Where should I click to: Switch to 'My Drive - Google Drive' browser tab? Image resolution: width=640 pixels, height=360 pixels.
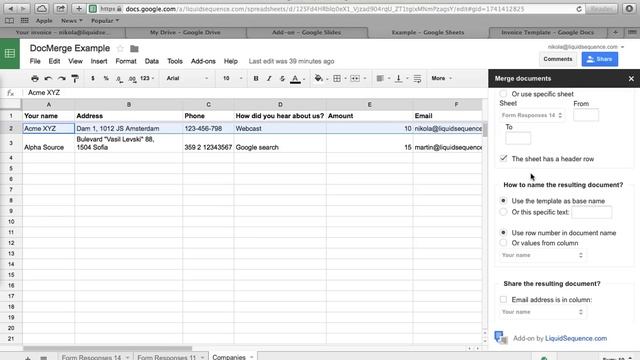coord(185,32)
